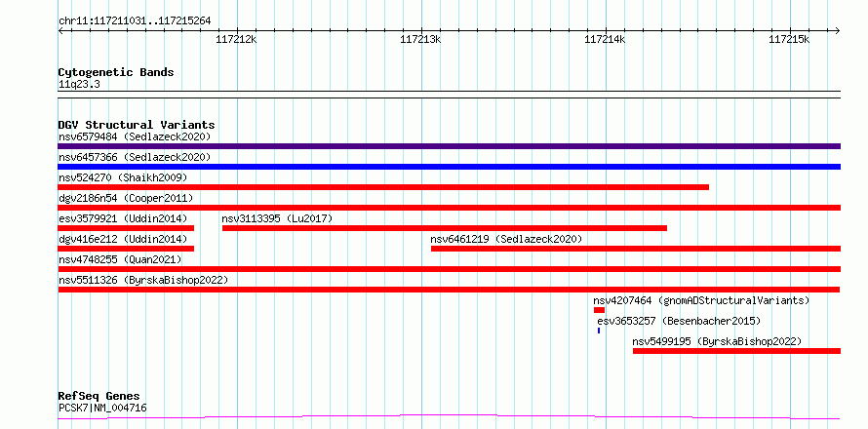868x429 pixels.
Task: Click the DGV Structural Variants track title
Action: pos(137,125)
